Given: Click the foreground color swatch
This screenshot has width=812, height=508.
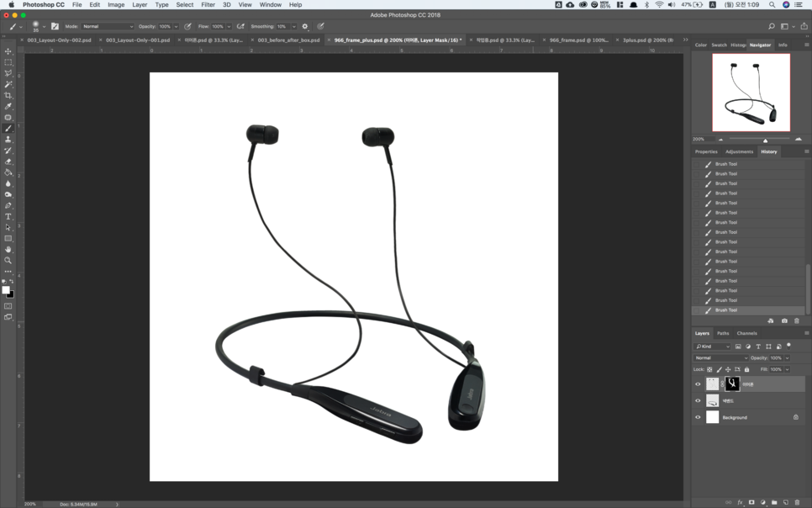Looking at the screenshot, I should (6, 288).
